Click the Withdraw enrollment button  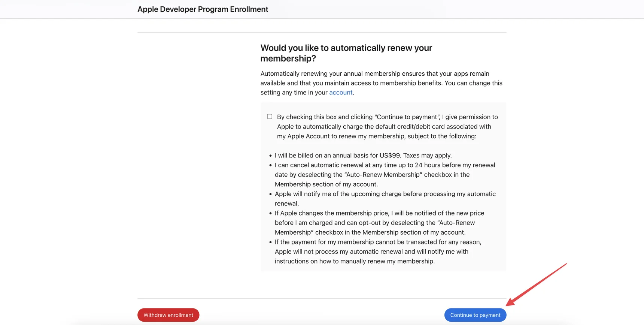click(168, 315)
